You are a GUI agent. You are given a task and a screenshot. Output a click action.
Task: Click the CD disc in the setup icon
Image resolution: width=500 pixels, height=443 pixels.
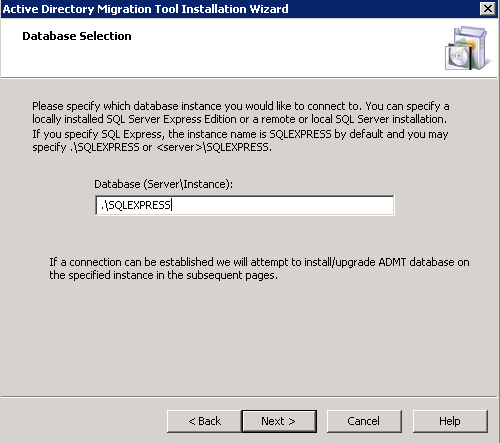(x=458, y=56)
